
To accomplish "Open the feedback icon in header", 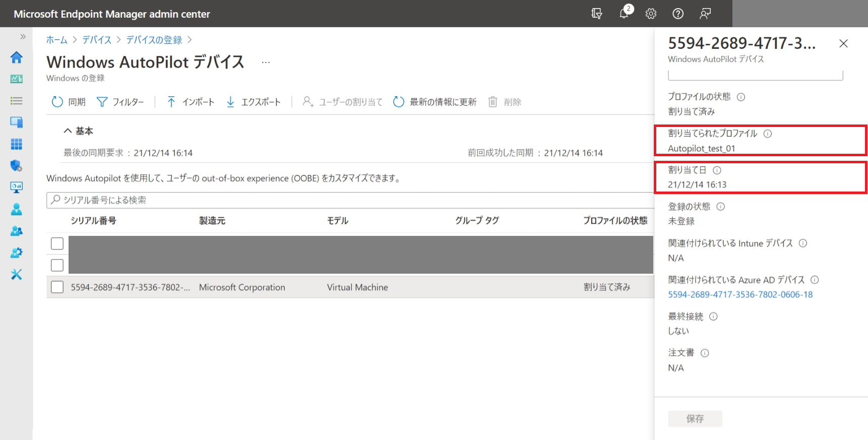I will [x=705, y=14].
